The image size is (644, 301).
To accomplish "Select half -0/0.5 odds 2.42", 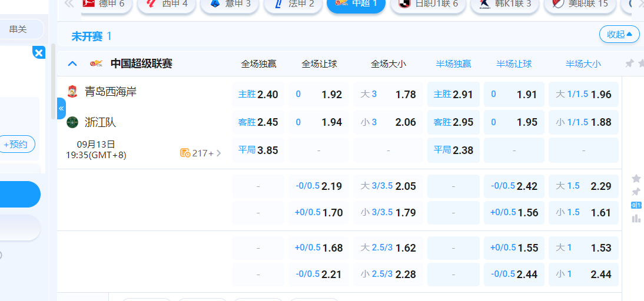I will pyautogui.click(x=514, y=186).
